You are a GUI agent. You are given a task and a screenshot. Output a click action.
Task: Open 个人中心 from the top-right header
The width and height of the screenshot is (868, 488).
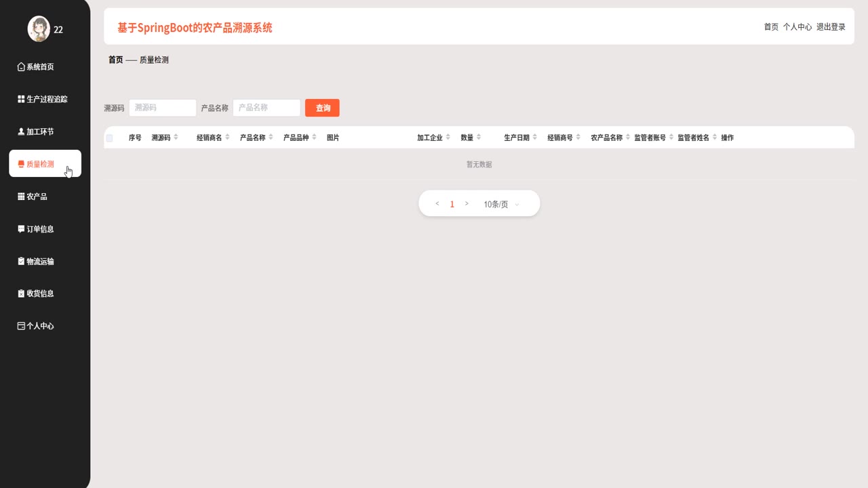797,27
